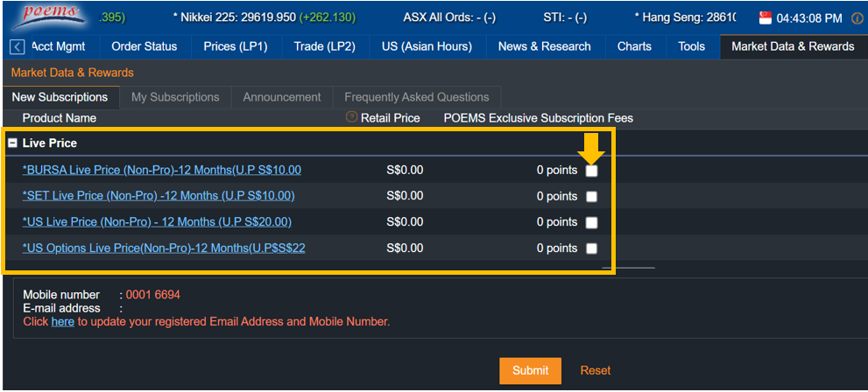868x392 pixels.
Task: Switch to the Announcement tab
Action: coord(282,97)
